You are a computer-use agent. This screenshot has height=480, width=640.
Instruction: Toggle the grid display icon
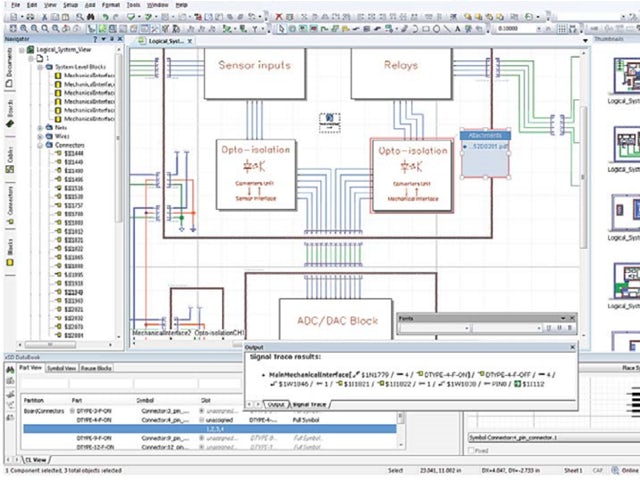[x=562, y=29]
